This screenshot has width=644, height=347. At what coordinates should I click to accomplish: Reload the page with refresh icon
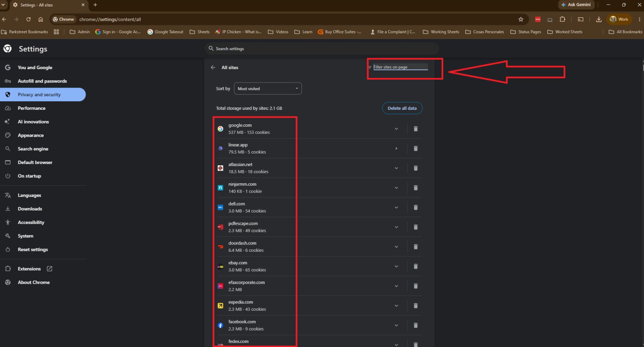[x=29, y=19]
